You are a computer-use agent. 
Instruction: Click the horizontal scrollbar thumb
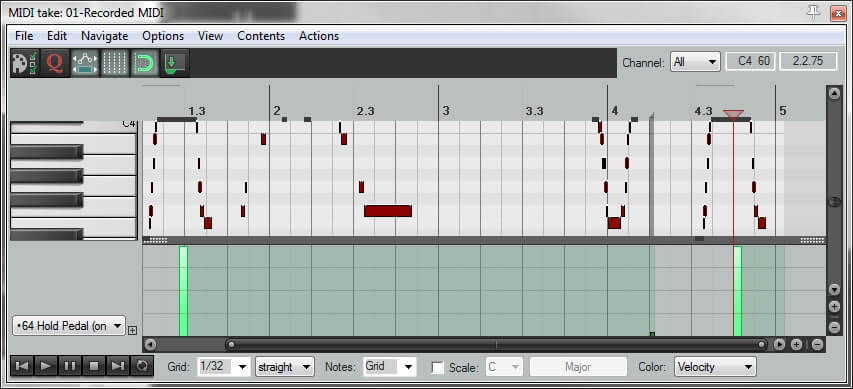[496, 344]
